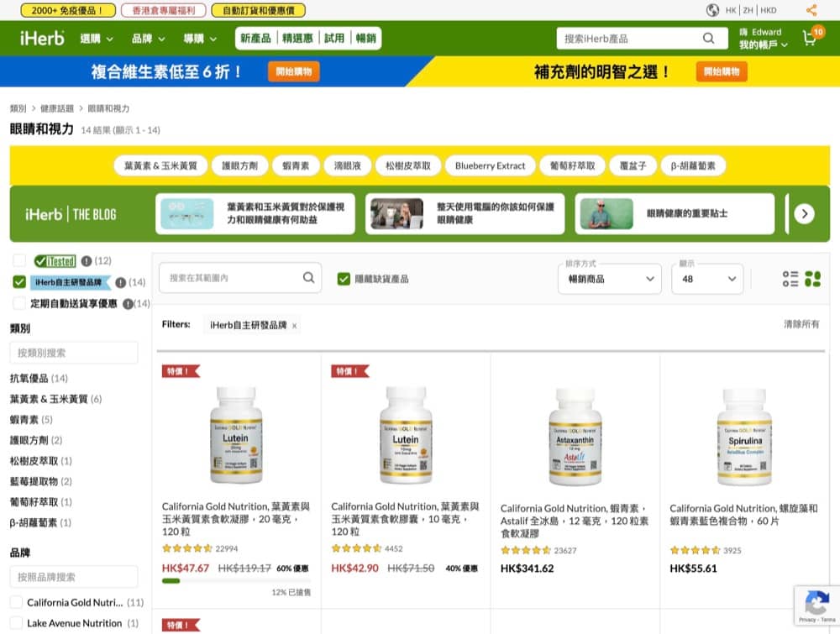Viewport: 840px width, 634px height.
Task: Select the β-胡蘿蔔素 category pill
Action: tap(693, 166)
